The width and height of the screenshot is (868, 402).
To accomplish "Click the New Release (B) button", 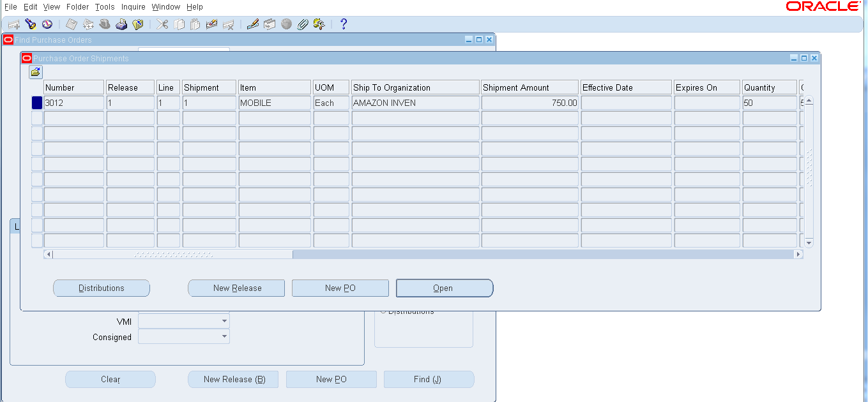I will tap(234, 380).
